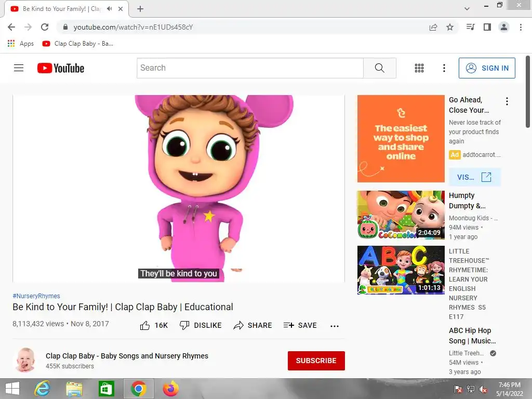The image size is (532, 399).
Task: Click the YouTube logo
Action: [x=61, y=68]
